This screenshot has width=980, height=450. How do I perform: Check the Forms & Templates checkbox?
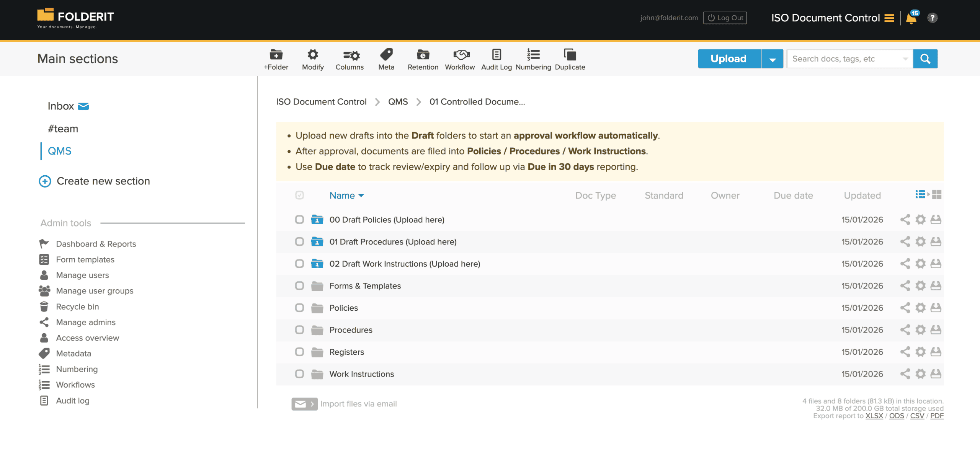point(299,286)
